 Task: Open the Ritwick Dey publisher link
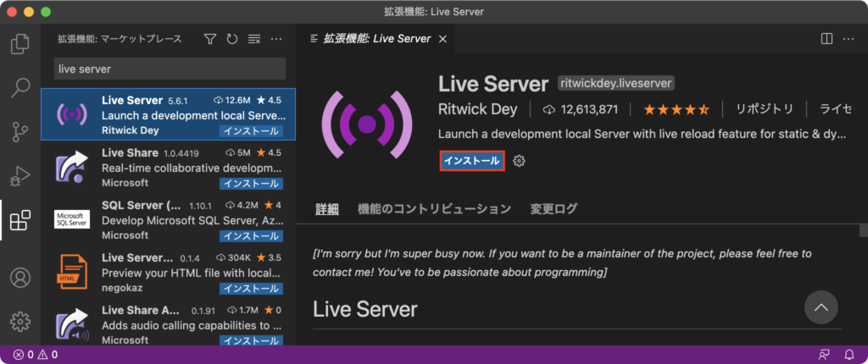click(478, 109)
